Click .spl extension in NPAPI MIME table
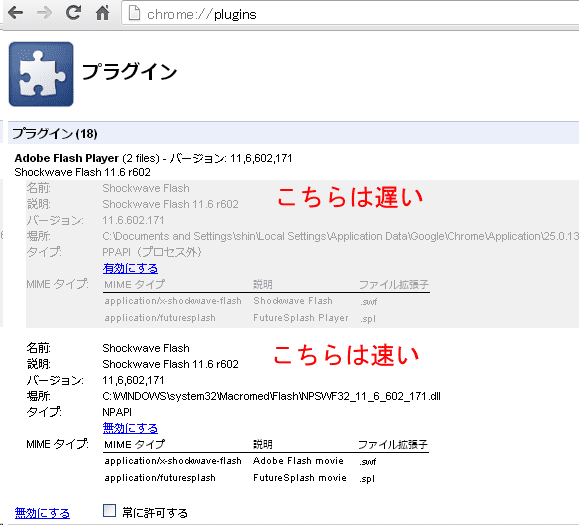Viewport: 579px width, 525px height. [367, 479]
